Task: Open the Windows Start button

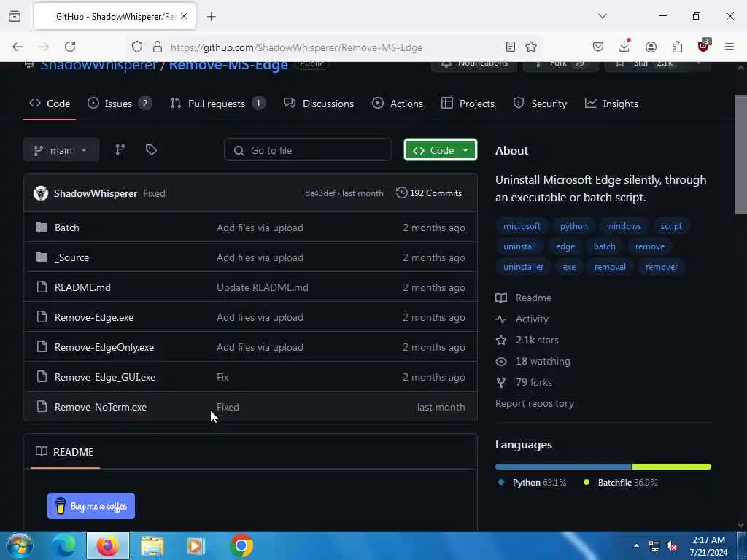Action: click(20, 545)
